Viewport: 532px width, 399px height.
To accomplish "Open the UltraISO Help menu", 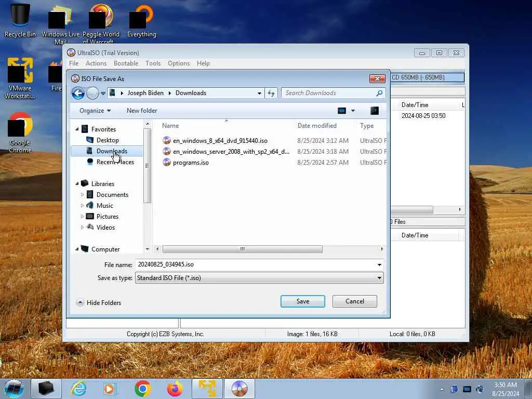I will [203, 63].
